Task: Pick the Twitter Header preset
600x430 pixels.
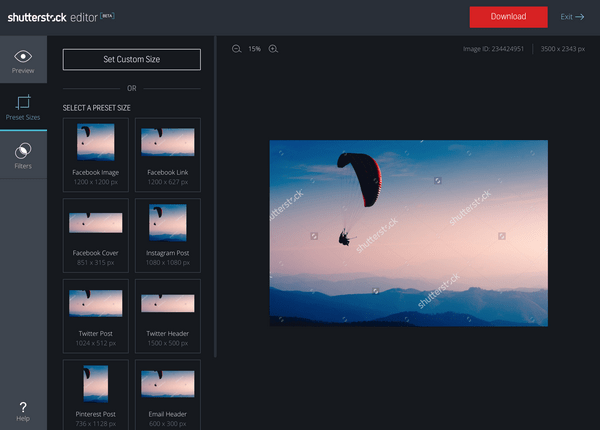Action: click(x=168, y=314)
